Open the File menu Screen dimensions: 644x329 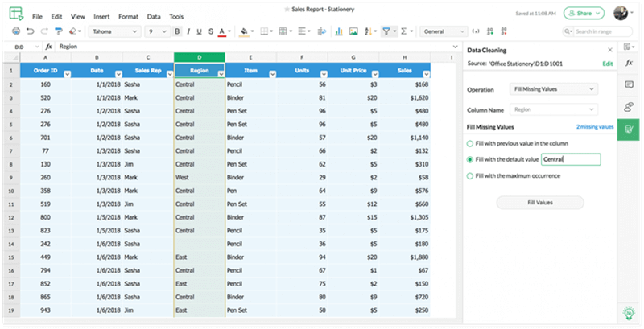point(37,17)
